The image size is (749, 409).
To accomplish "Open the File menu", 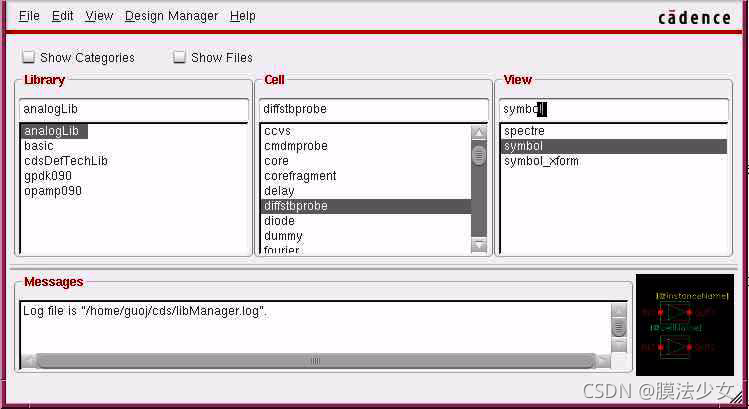I will tap(29, 16).
